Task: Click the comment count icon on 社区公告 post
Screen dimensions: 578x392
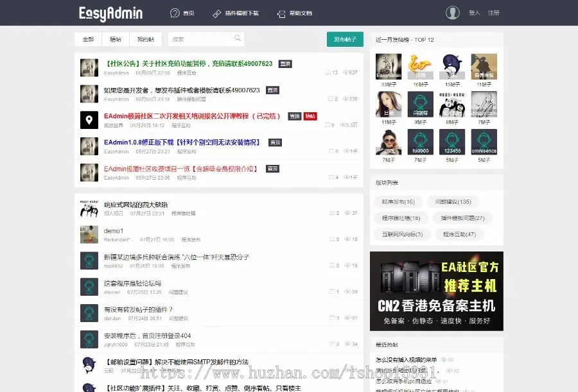Action: point(328,72)
